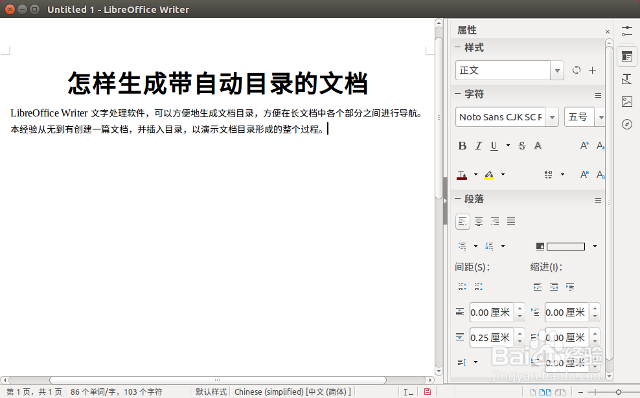The height and width of the screenshot is (398, 640).
Task: Decrease font size with upper A icon
Action: pos(600,146)
